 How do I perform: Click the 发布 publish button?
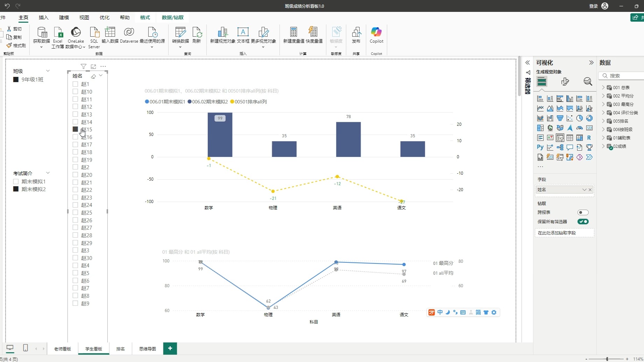[x=356, y=35]
